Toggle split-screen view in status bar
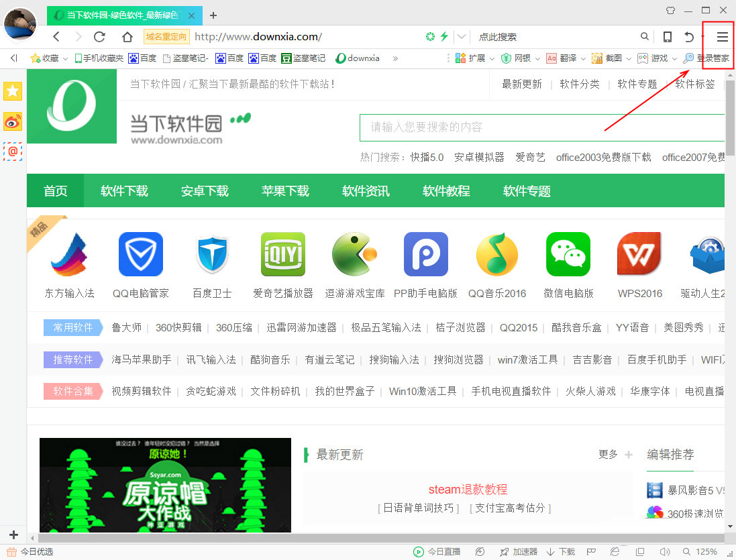Viewport: 736px width, 560px height. (640, 552)
